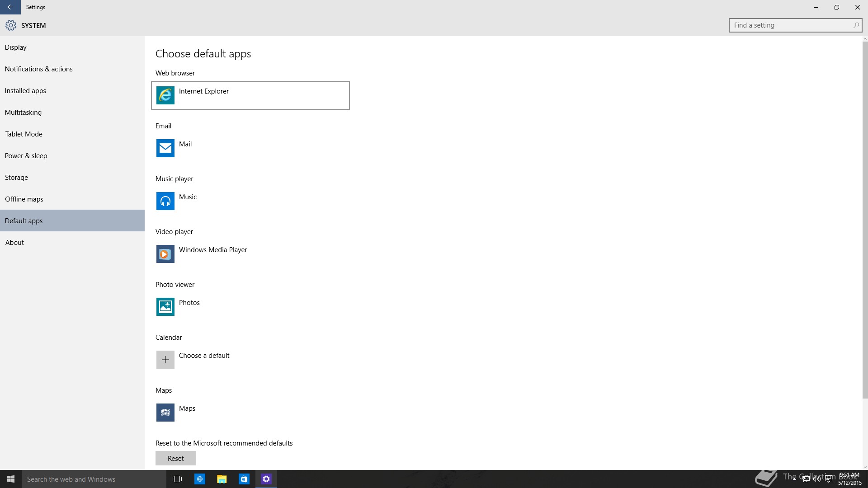
Task: Open the Windows Start button
Action: [11, 479]
